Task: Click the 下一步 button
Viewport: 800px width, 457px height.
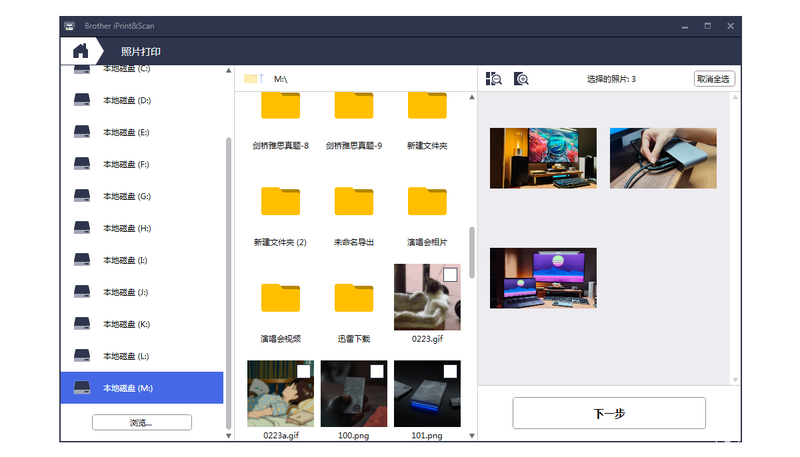Action: click(609, 413)
